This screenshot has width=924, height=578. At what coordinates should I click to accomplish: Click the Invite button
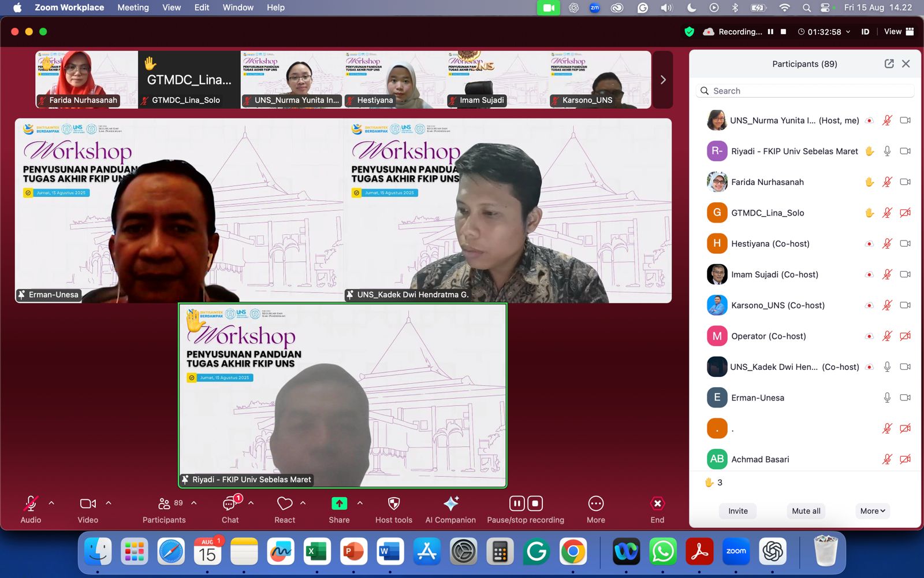coord(737,511)
